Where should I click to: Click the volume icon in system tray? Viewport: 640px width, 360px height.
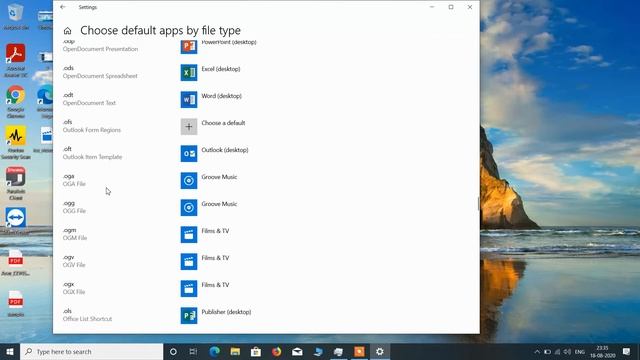pyautogui.click(x=567, y=351)
